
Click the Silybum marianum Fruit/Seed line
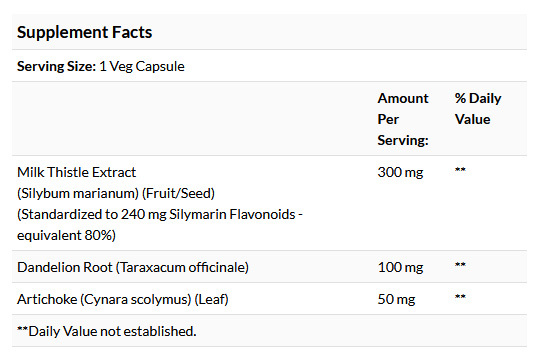coord(116,193)
